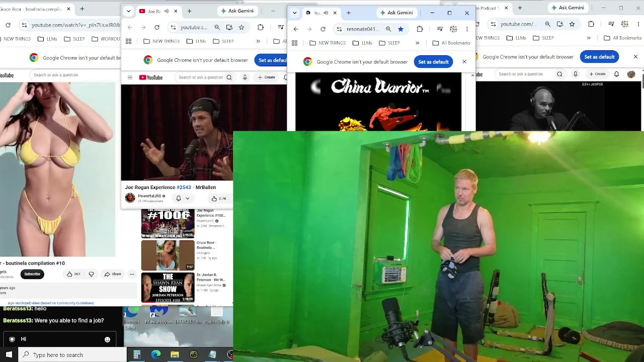Open Ask Gemini in Joe Rogan window
Screen dimensions: 644x362
coord(237,11)
